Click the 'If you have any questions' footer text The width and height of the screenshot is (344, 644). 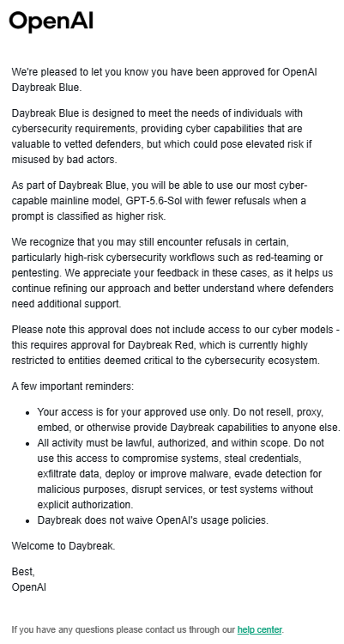[x=124, y=629]
